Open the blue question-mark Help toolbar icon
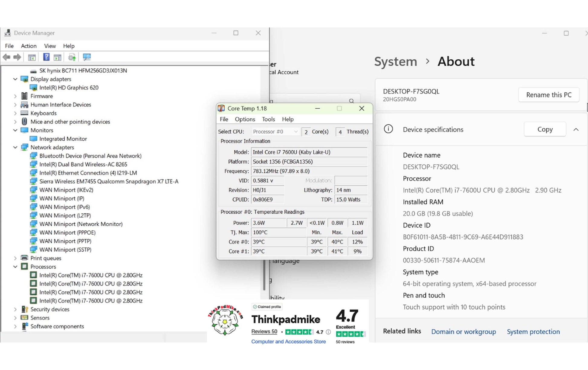The height and width of the screenshot is (370, 588). coord(46,57)
